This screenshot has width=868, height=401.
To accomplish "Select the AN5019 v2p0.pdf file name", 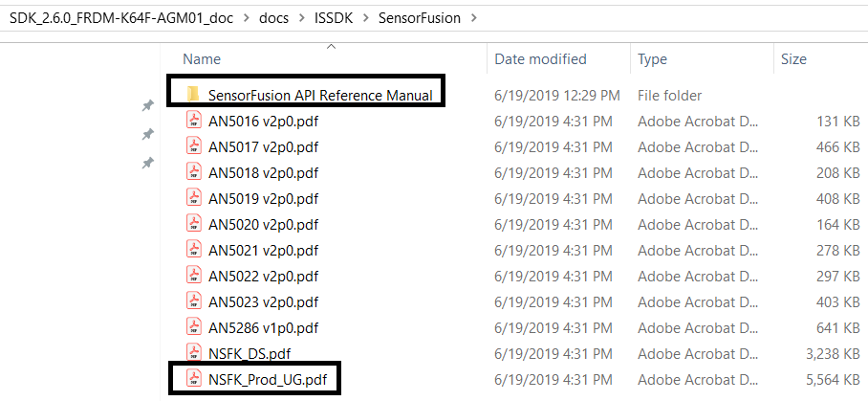I will coord(263,199).
